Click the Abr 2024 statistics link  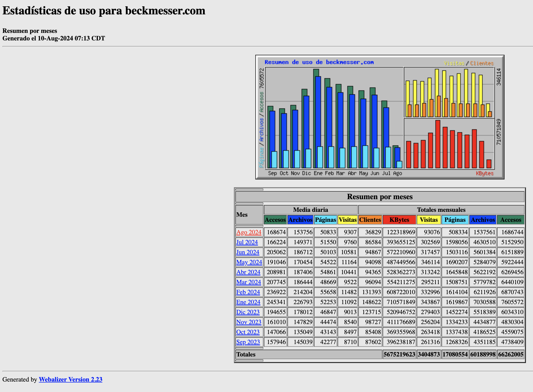pos(248,271)
